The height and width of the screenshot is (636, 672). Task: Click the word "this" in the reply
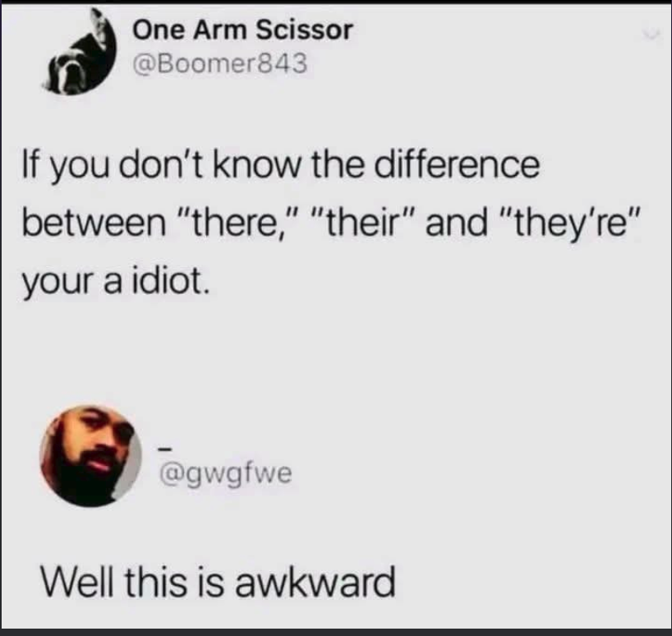click(156, 582)
